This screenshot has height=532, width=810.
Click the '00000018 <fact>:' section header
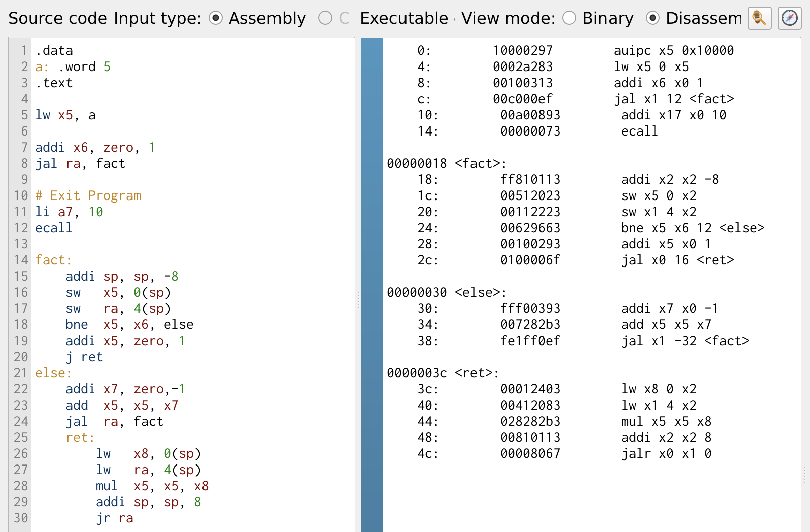[x=447, y=163]
